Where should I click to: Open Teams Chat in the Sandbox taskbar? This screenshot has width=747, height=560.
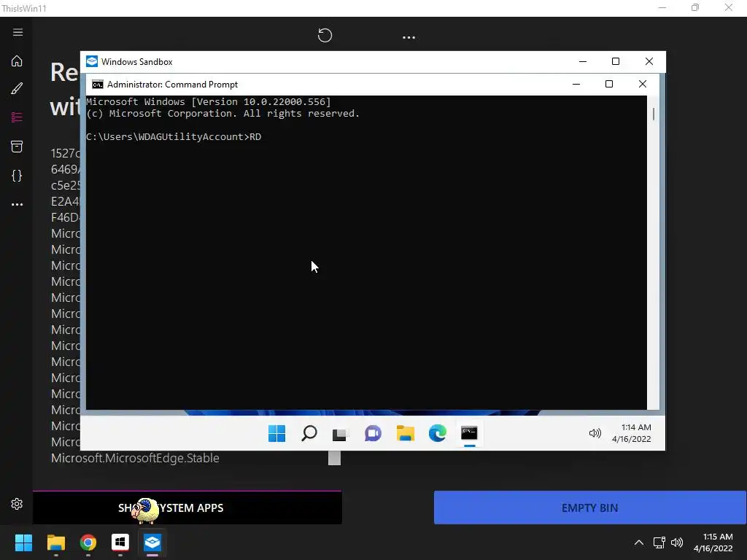[x=373, y=433]
